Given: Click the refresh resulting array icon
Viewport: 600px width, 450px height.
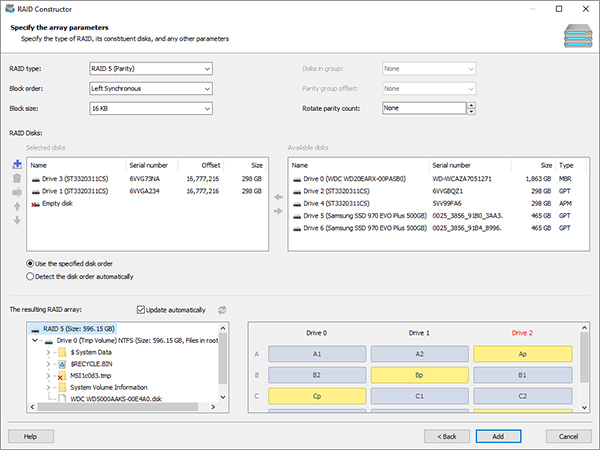Looking at the screenshot, I should pos(222,310).
